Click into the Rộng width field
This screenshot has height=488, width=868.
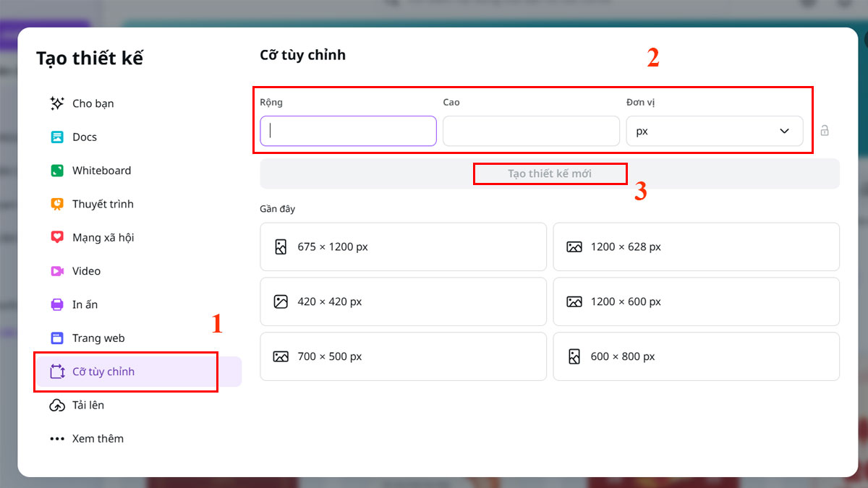click(x=348, y=131)
